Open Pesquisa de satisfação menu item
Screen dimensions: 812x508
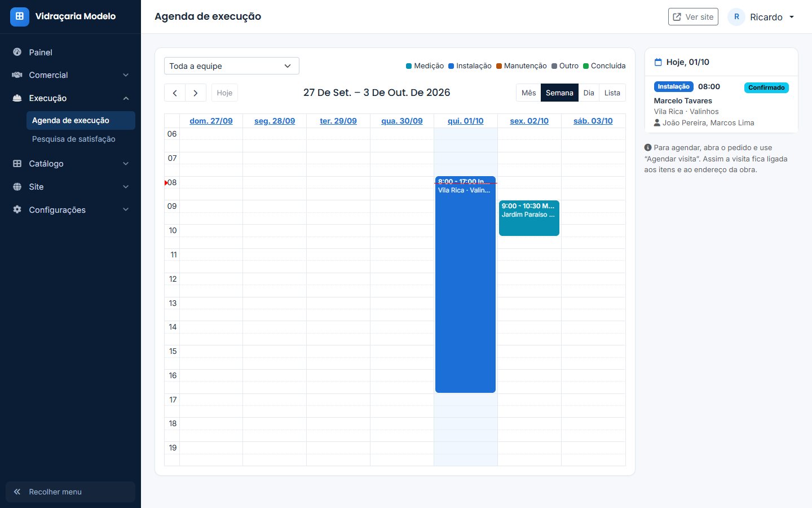coord(81,139)
